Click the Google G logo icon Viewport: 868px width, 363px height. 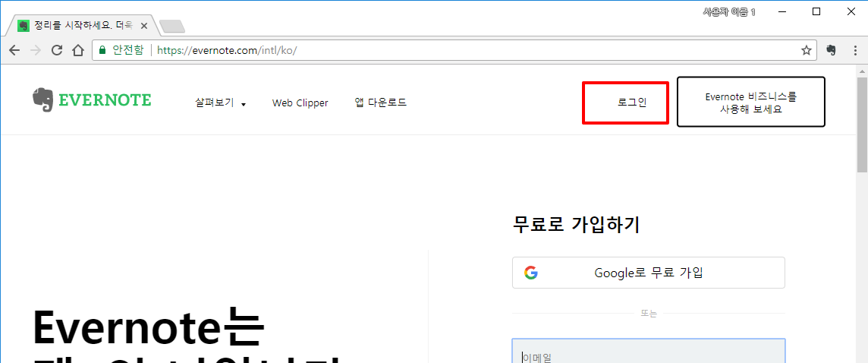tap(531, 273)
